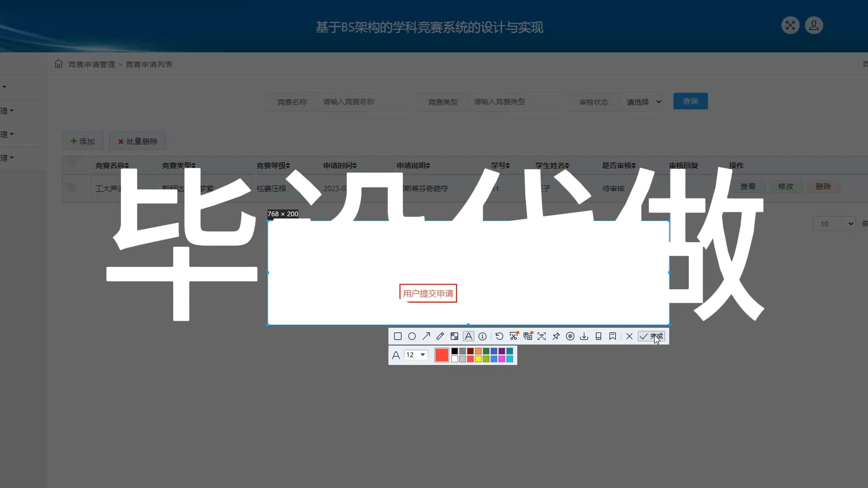868x488 pixels.
Task: Sort by 是否审核 column header
Action: (x=619, y=166)
